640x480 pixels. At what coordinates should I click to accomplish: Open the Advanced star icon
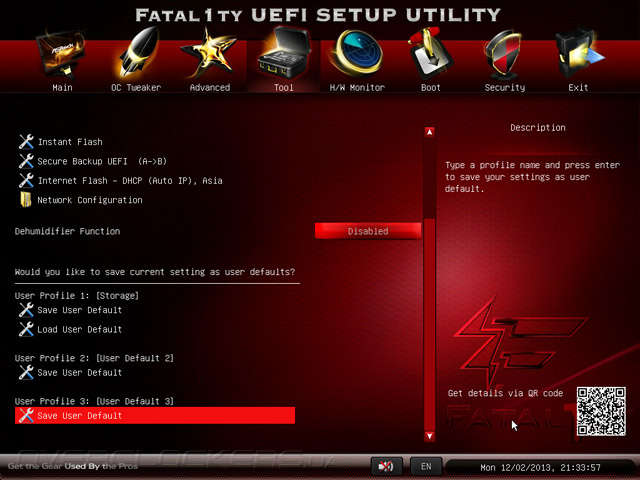209,53
